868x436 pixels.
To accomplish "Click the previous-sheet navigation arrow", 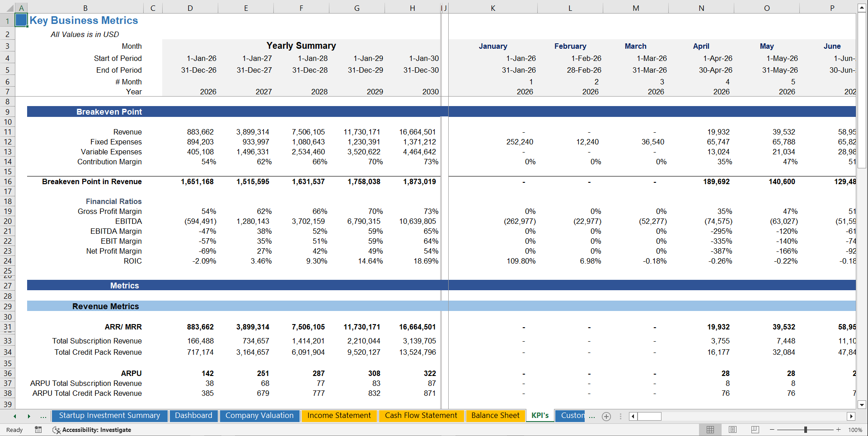I will (x=14, y=416).
